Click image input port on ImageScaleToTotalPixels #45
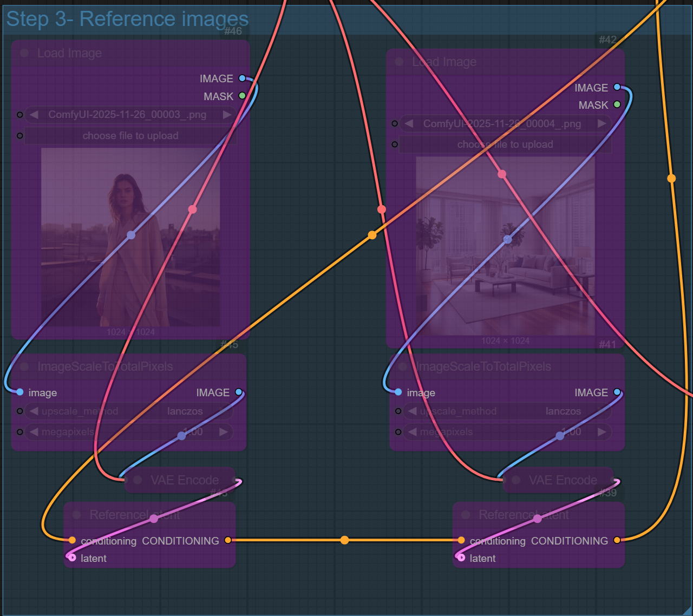This screenshot has width=693, height=616. (20, 392)
